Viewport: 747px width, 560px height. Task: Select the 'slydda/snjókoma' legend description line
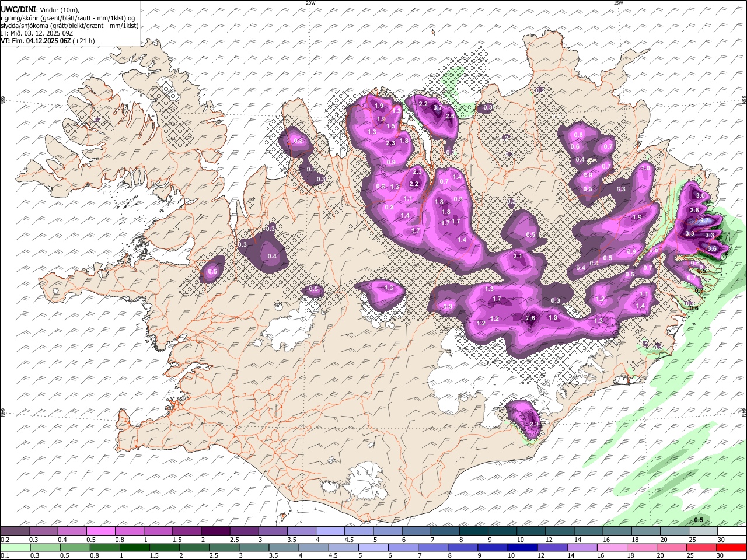69,26
